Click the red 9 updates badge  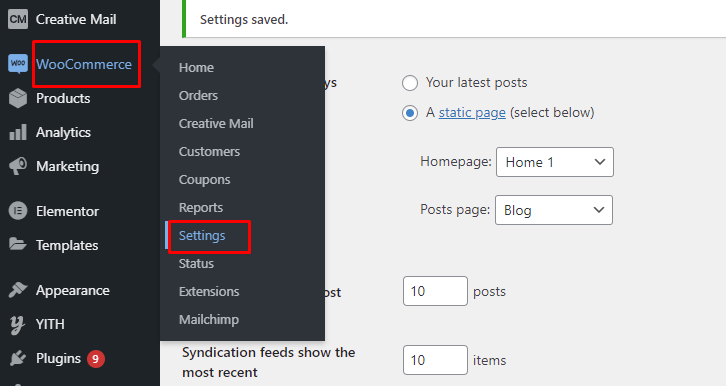pyautogui.click(x=95, y=359)
